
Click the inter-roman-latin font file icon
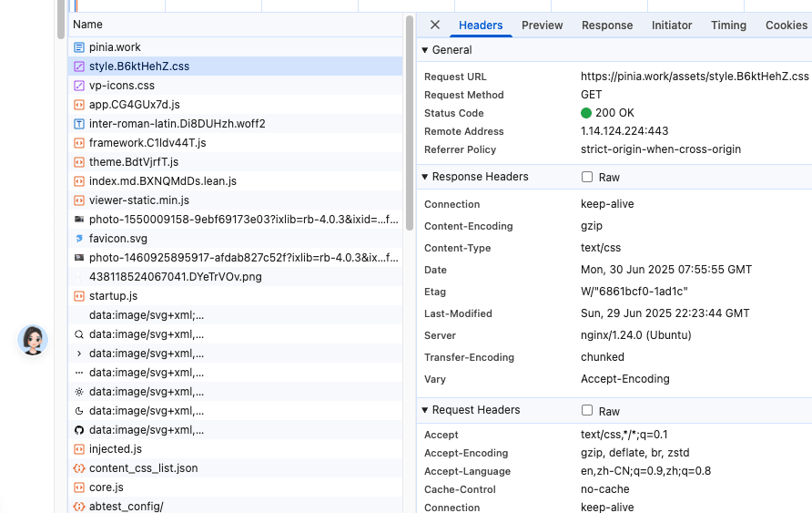79,124
